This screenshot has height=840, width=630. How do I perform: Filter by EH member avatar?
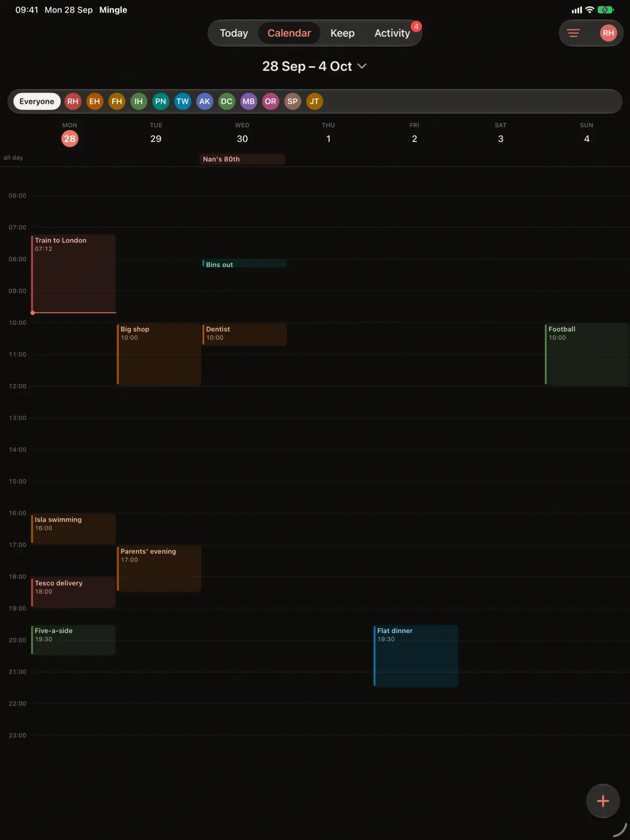(94, 101)
